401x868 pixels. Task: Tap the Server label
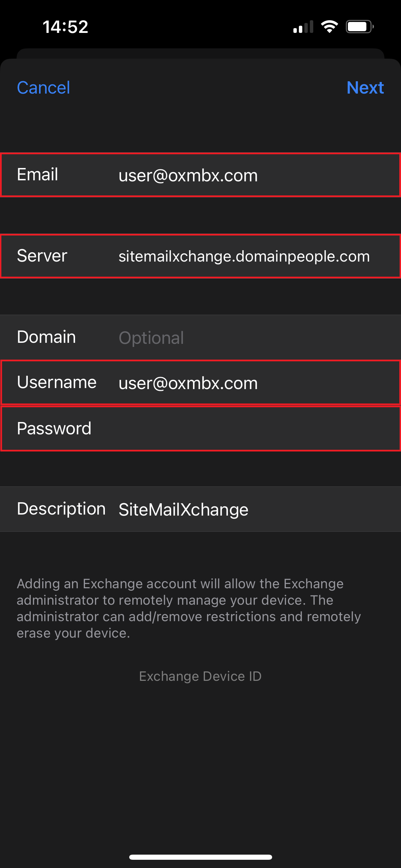coord(42,256)
